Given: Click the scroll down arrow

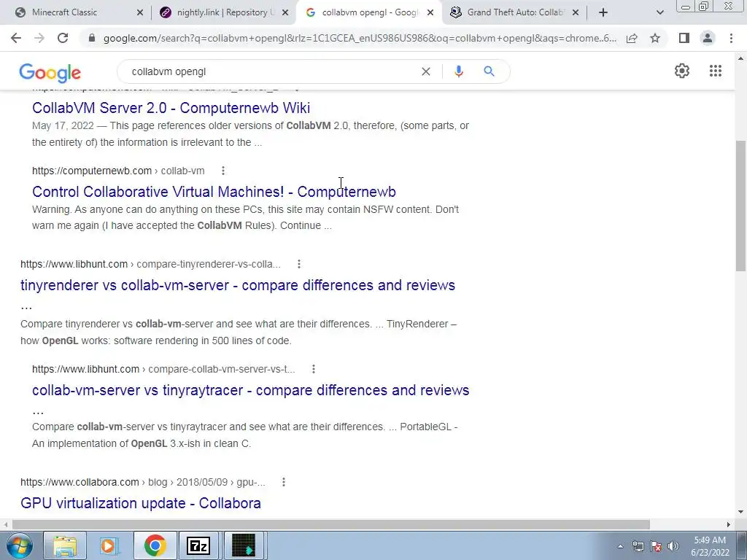Looking at the screenshot, I should pos(740,513).
